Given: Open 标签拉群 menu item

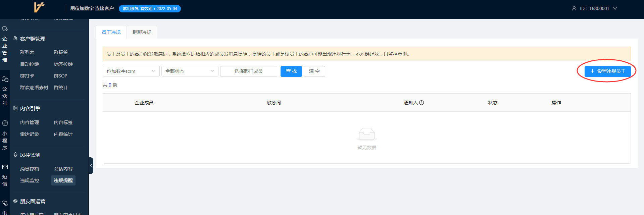Looking at the screenshot, I should (x=63, y=64).
